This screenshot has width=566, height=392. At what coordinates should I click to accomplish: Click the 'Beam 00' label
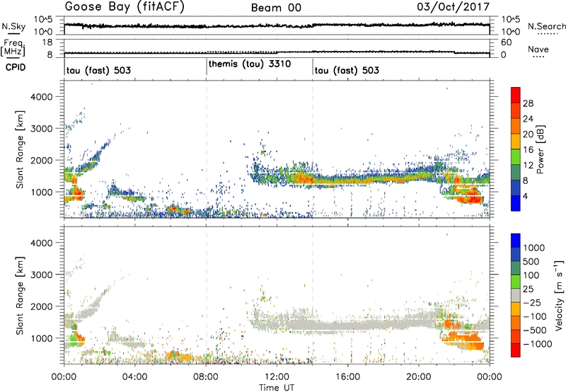(276, 8)
